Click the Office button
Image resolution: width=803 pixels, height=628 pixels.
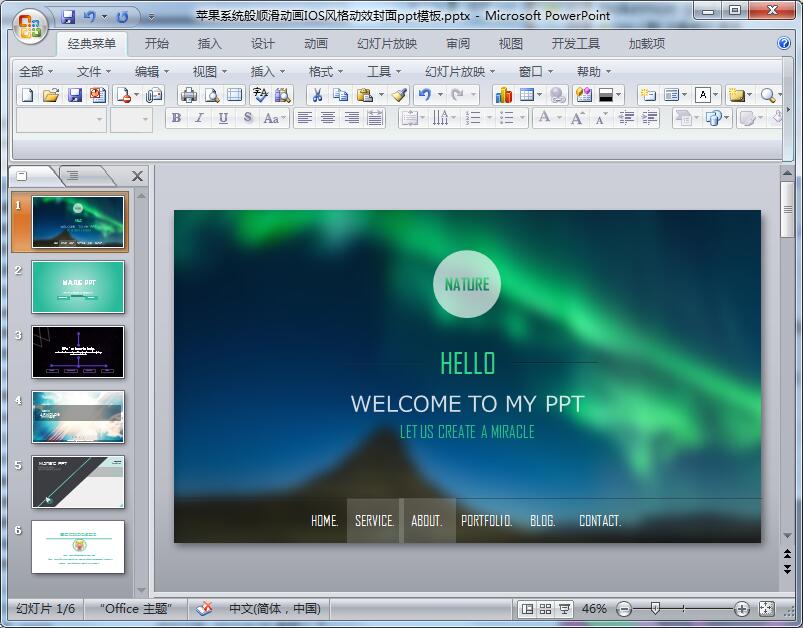pyautogui.click(x=30, y=26)
